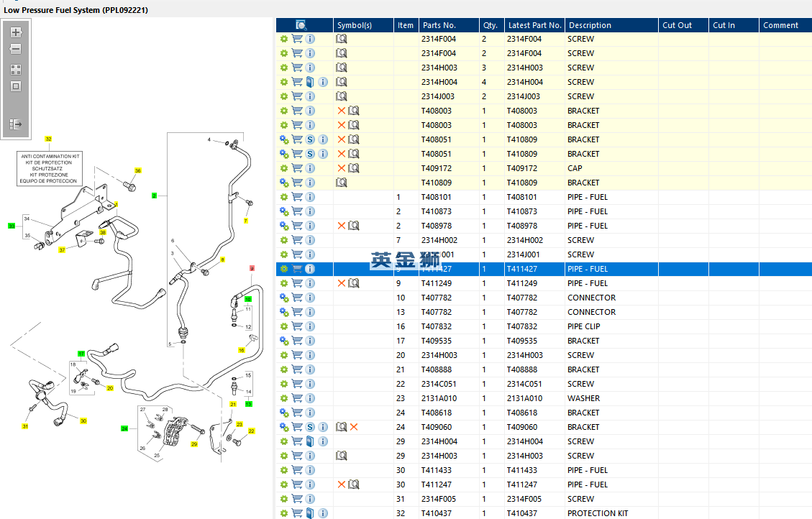Viewport: 812px width, 519px height.
Task: Add T411433 PIPE - FUEL to cart
Action: click(x=297, y=470)
